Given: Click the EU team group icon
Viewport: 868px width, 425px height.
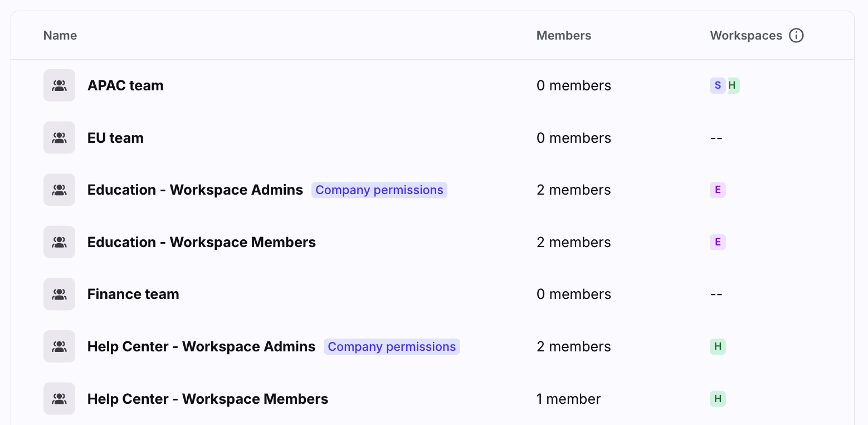Looking at the screenshot, I should click(59, 138).
